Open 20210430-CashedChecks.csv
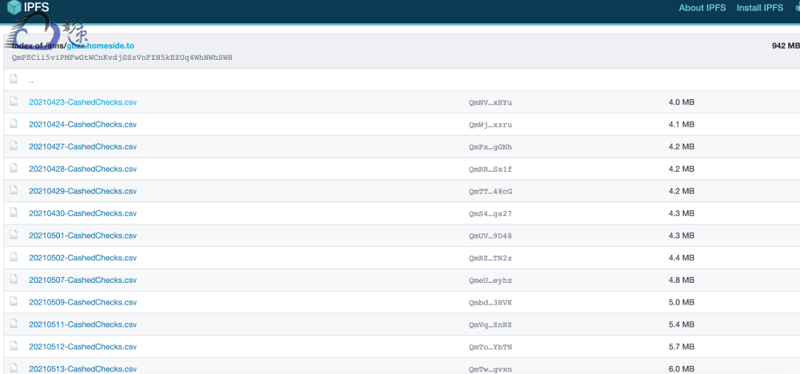The image size is (800, 374). (83, 213)
